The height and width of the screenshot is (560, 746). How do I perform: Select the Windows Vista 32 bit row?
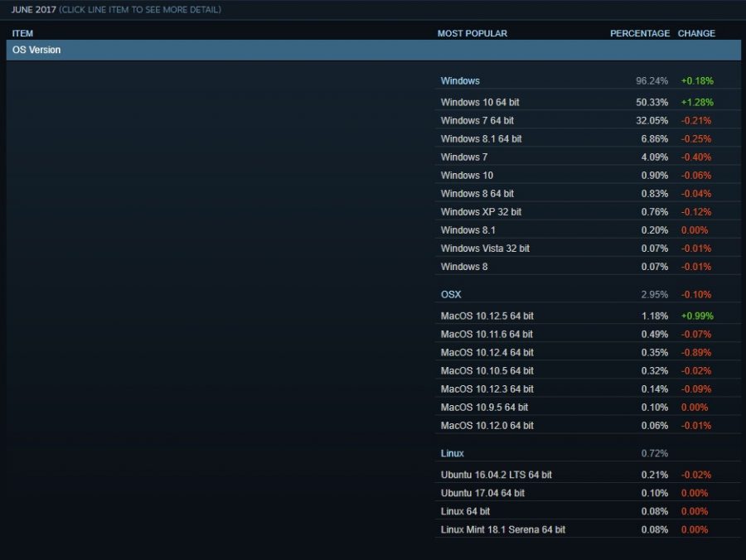(588, 249)
